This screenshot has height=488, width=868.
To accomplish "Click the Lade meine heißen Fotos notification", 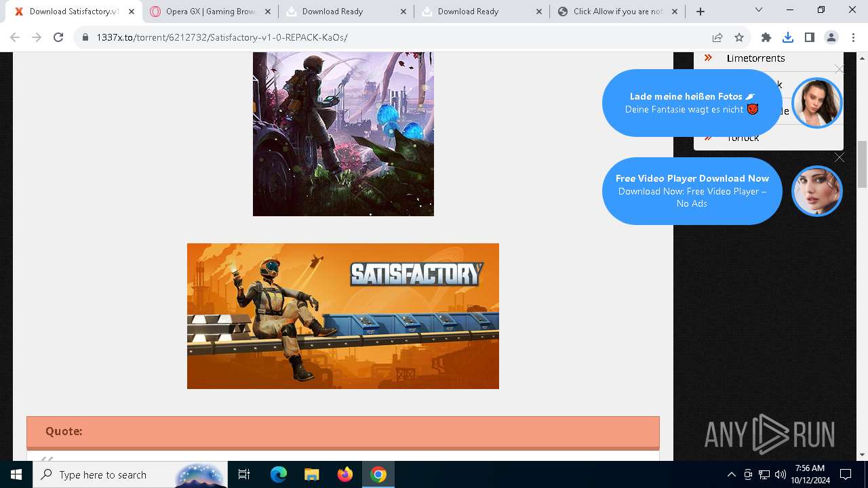I will pos(692,102).
